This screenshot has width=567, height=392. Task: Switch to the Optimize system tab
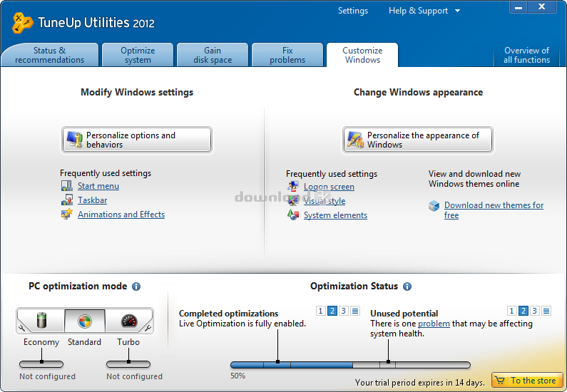pos(138,55)
